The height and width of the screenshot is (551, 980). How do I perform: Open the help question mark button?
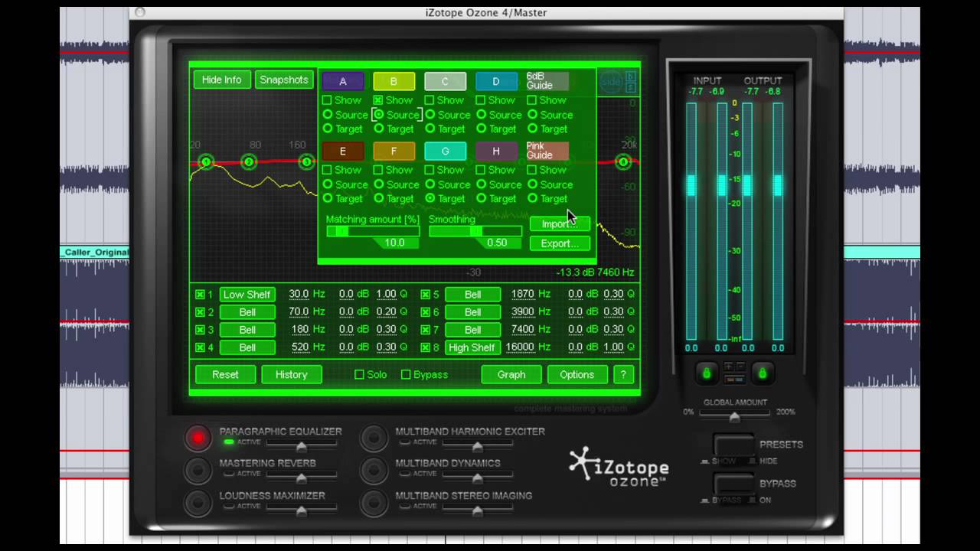(x=623, y=374)
